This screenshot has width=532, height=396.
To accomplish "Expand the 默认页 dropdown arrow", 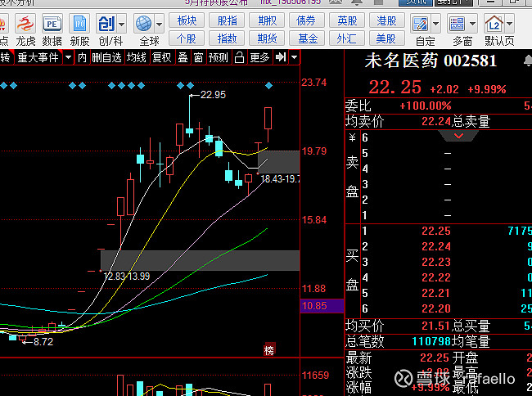I will click(x=510, y=24).
